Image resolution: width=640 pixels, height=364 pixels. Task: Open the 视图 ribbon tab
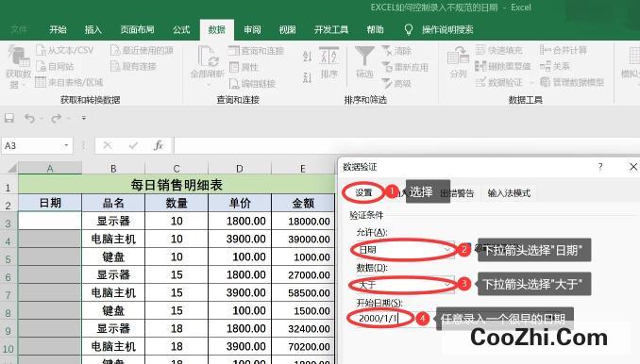(287, 29)
